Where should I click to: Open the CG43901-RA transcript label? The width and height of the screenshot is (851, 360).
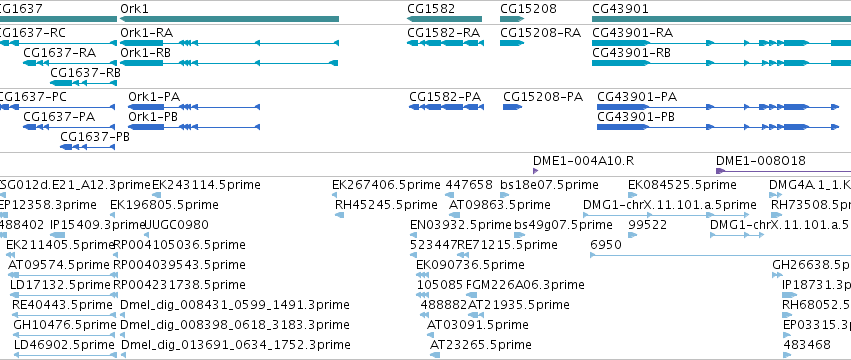coord(632,33)
